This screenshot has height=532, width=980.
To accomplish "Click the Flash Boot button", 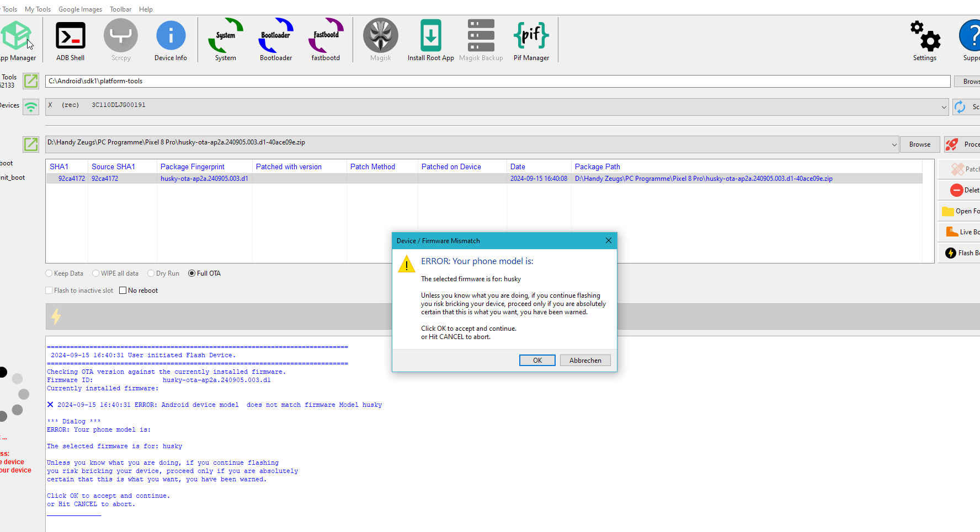I will point(958,253).
